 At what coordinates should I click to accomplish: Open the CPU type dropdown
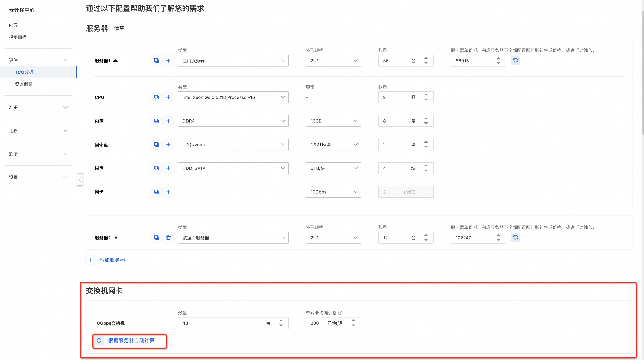pyautogui.click(x=233, y=97)
